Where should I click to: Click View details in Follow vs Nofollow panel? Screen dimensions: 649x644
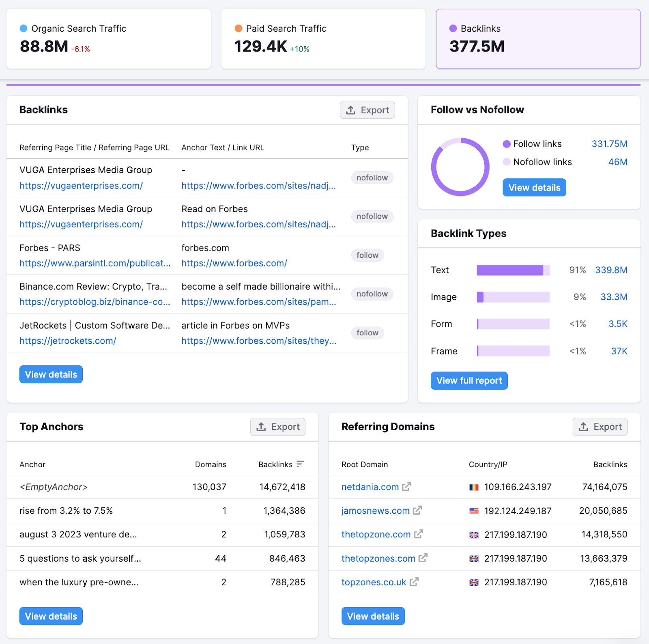(534, 187)
